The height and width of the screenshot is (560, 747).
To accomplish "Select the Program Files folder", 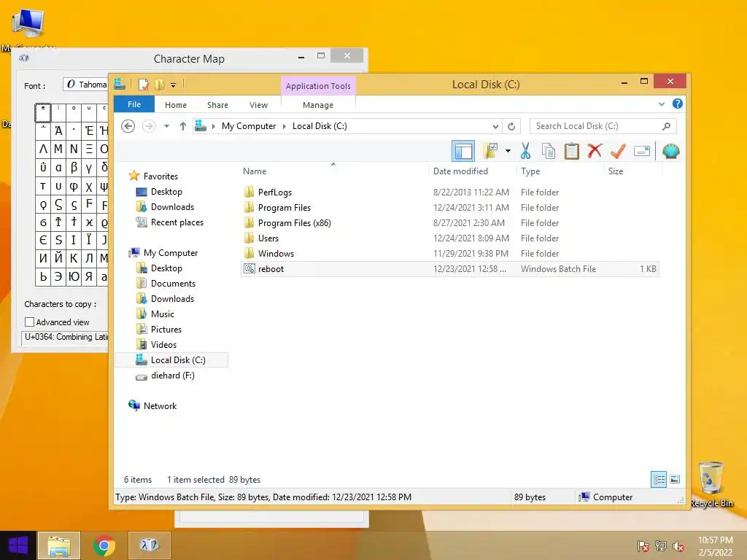I will [x=285, y=208].
